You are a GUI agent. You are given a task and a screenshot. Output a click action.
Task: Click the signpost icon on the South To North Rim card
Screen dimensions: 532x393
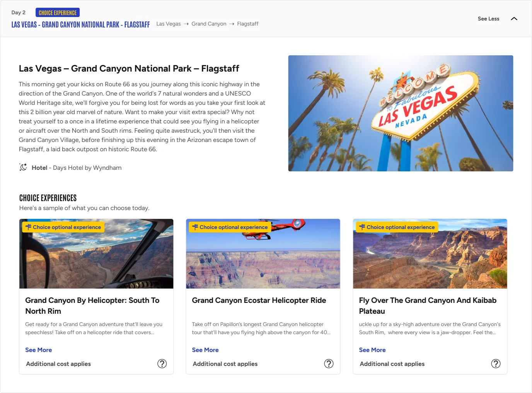pos(28,227)
